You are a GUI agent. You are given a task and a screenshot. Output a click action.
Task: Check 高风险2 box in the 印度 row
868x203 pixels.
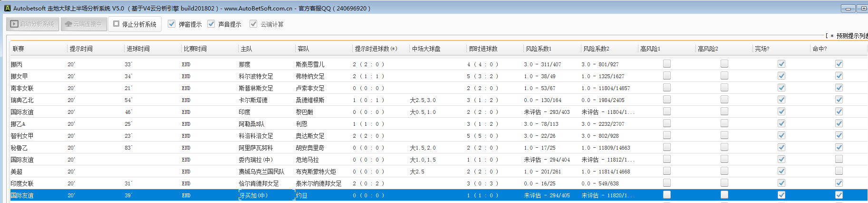click(x=724, y=112)
